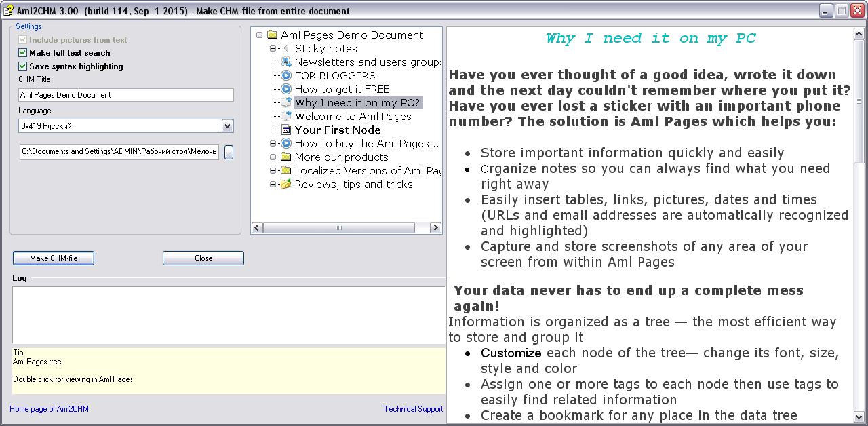The image size is (868, 426).
Task: Click the tree's horizontal scrollbar thumb
Action: 339,229
